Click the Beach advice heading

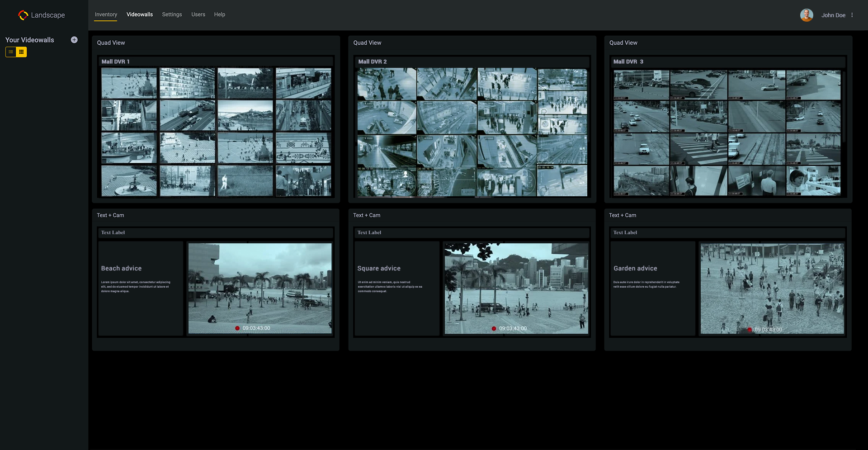(x=121, y=268)
